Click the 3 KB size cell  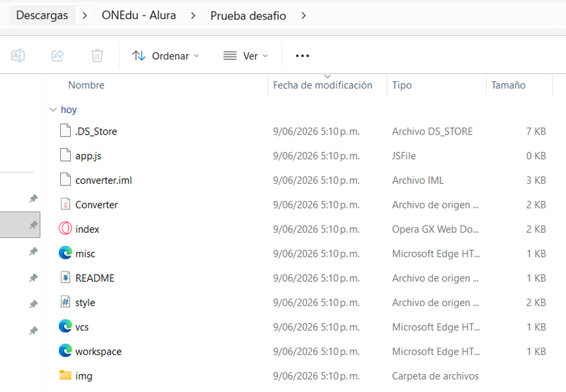point(536,181)
